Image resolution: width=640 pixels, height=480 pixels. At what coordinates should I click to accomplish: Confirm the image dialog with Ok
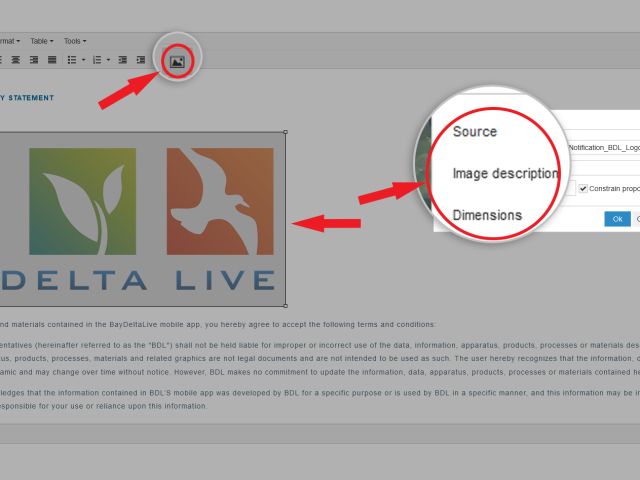617,219
